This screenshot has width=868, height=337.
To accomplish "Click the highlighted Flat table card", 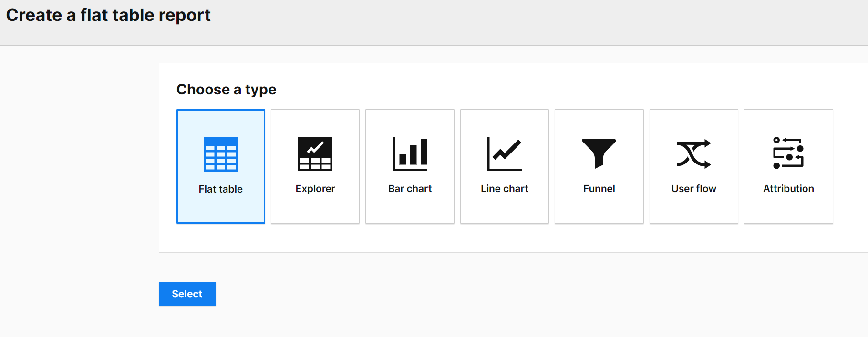I will point(220,166).
